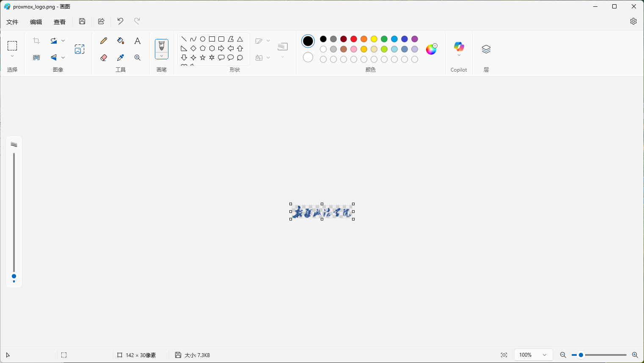
Task: Choose the Triangle shape
Action: (240, 39)
